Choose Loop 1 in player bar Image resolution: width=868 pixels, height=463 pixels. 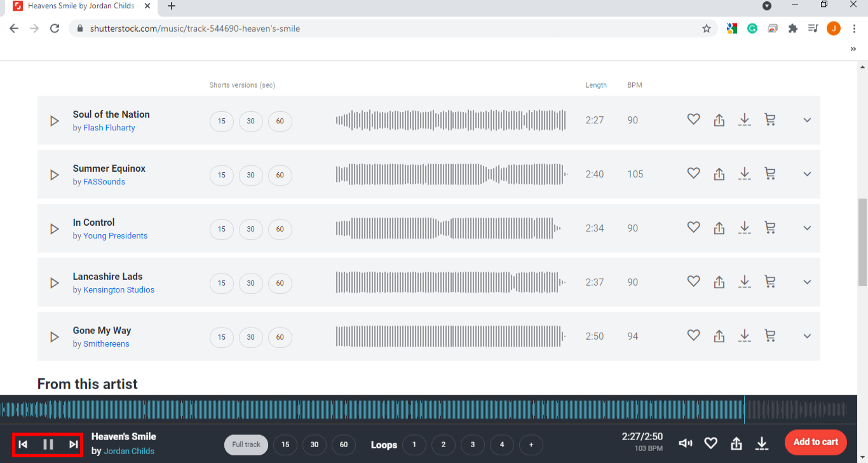coord(414,445)
